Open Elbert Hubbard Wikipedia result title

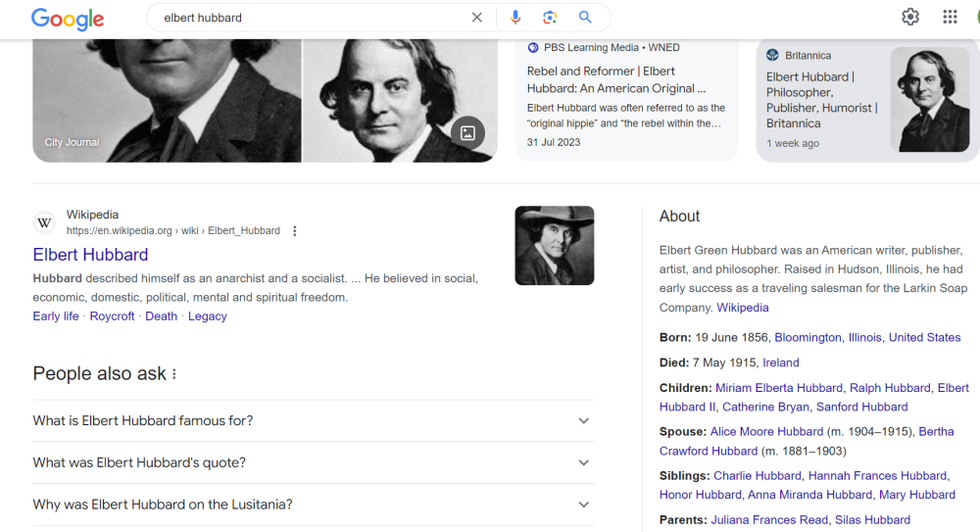click(90, 255)
